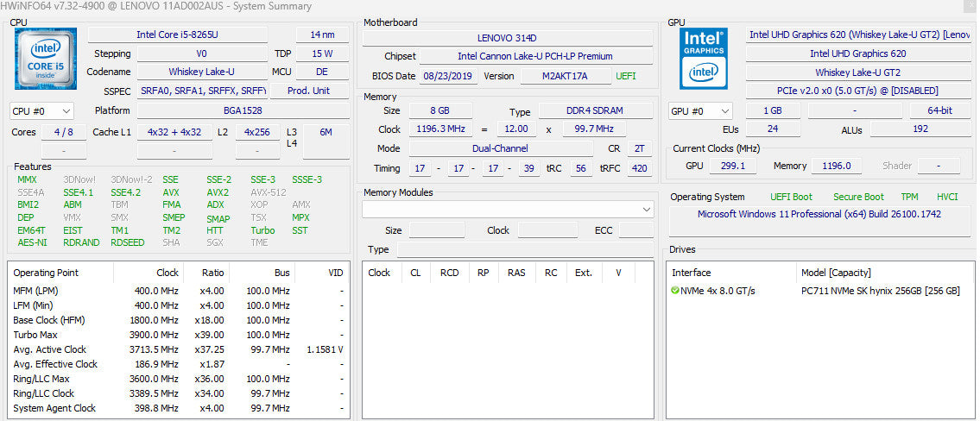Viewport: 980px width, 421px height.
Task: Click the GPU memory 1 GB field
Action: coord(773,110)
